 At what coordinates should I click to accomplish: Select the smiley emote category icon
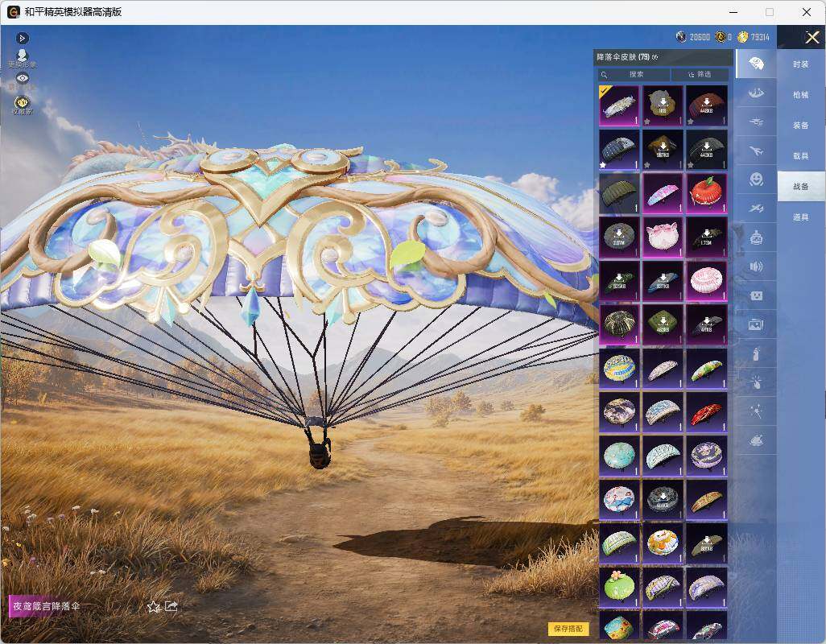756,180
